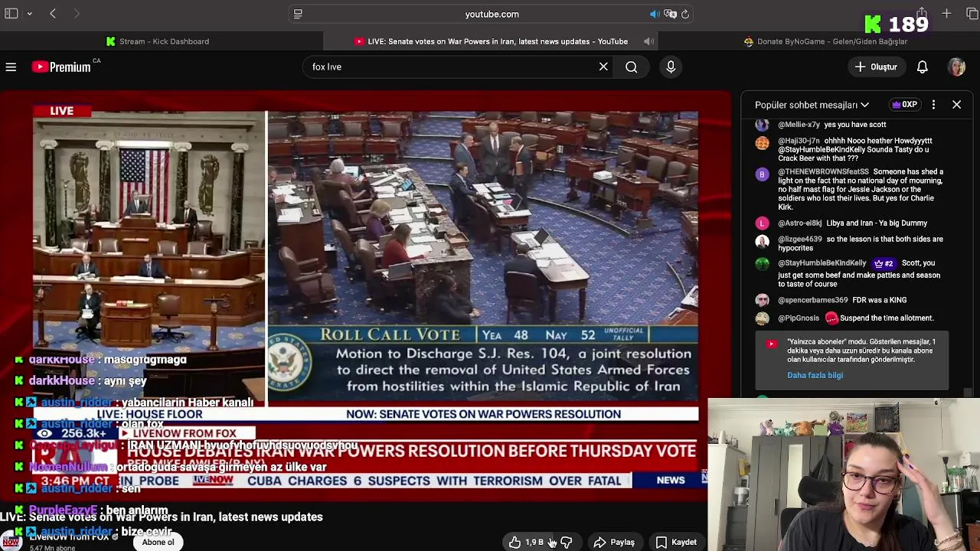
Task: Switch to Donate ByNoGame tab
Action: pyautogui.click(x=825, y=41)
